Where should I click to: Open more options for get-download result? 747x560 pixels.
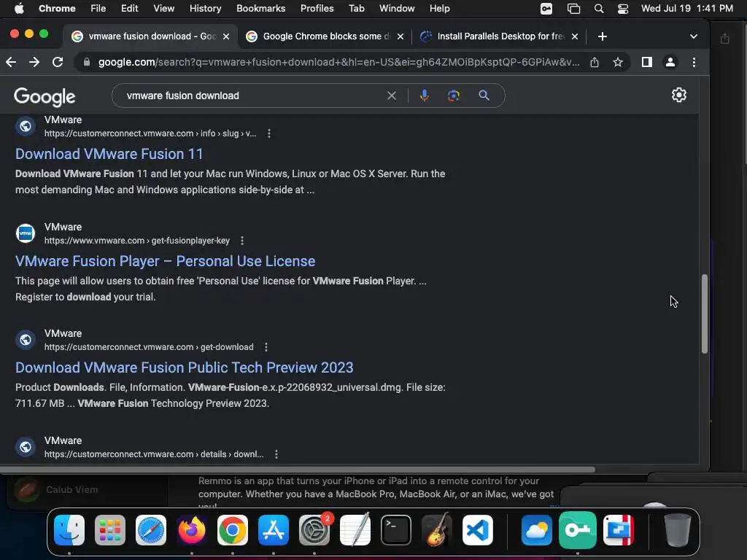[x=266, y=347]
